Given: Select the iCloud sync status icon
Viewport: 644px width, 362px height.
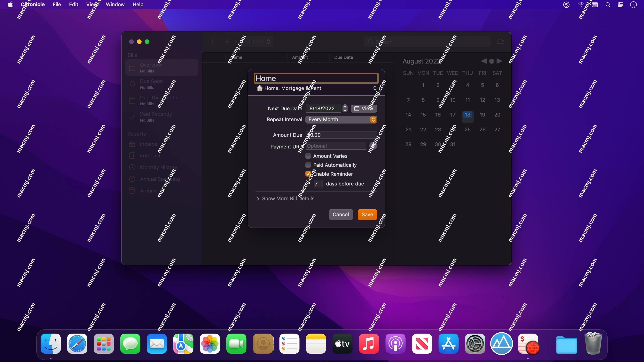Looking at the screenshot, I should pos(500,41).
